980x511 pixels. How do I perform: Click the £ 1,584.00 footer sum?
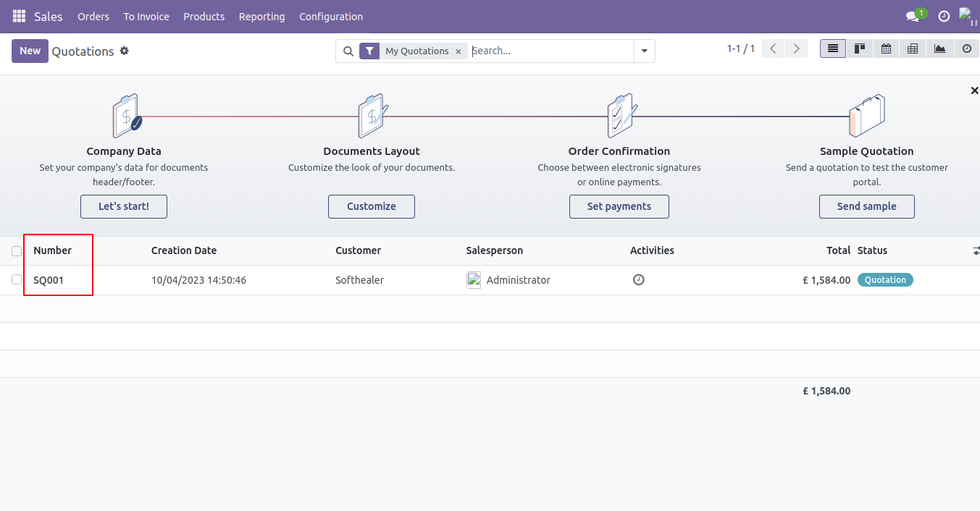pyautogui.click(x=826, y=391)
